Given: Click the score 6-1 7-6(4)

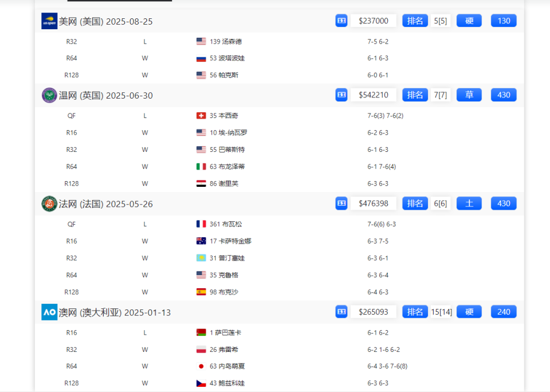Looking at the screenshot, I should [382, 166].
